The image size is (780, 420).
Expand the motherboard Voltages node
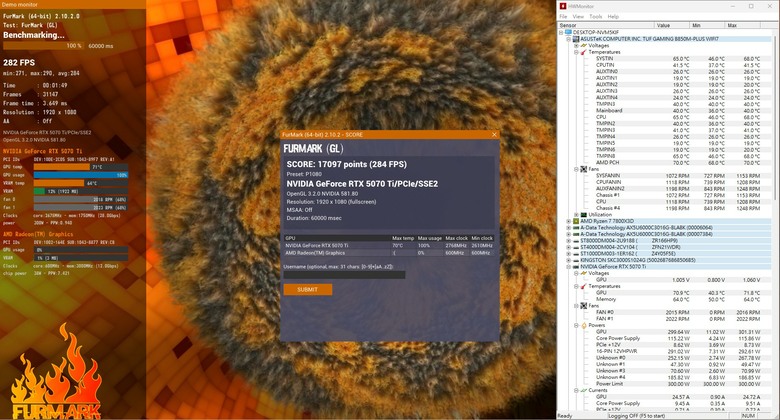(x=576, y=45)
